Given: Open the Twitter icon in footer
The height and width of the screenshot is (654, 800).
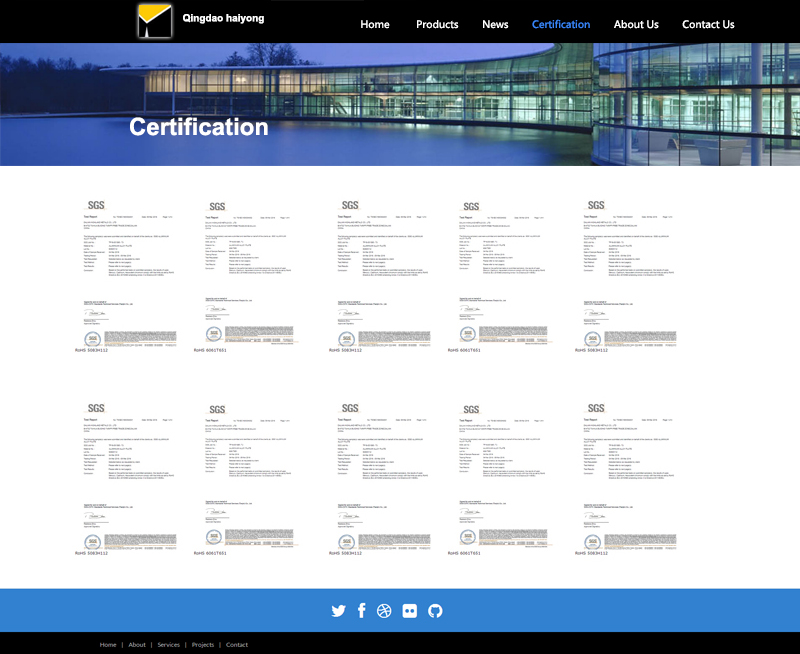Looking at the screenshot, I should (x=338, y=611).
